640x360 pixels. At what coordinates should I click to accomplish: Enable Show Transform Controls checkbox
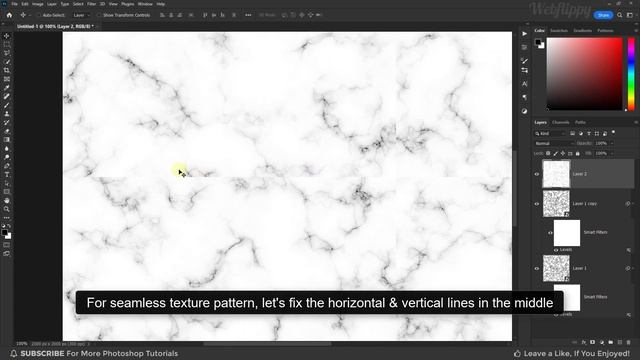[x=99, y=15]
